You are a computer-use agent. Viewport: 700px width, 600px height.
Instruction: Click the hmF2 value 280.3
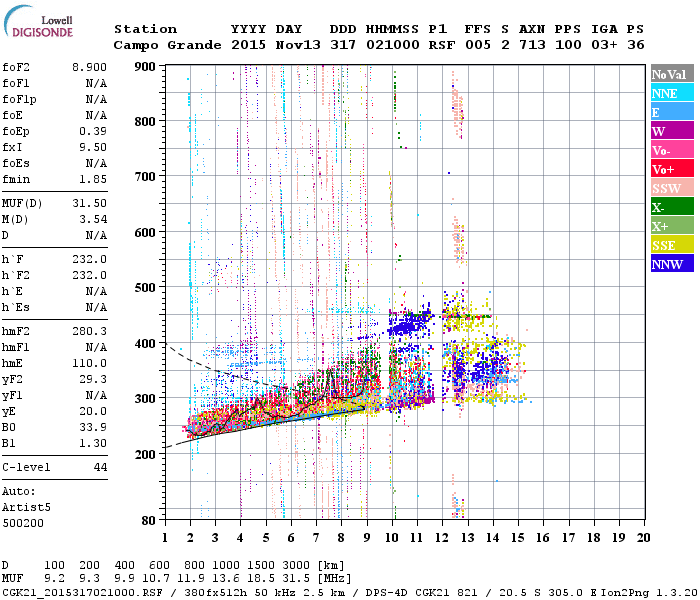pos(89,331)
